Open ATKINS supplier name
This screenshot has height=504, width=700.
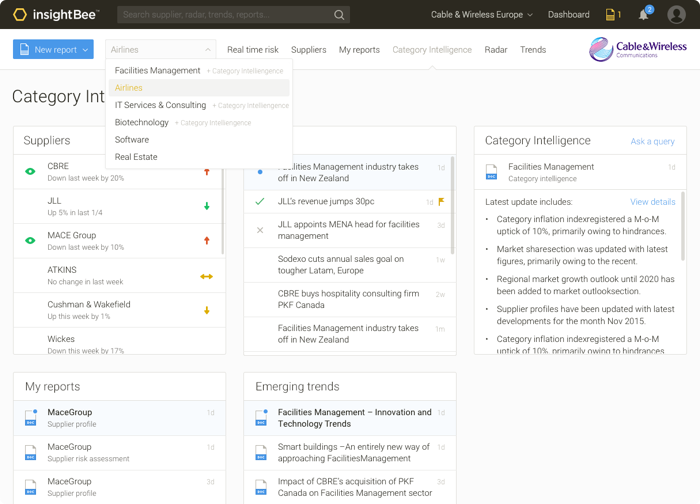(62, 270)
